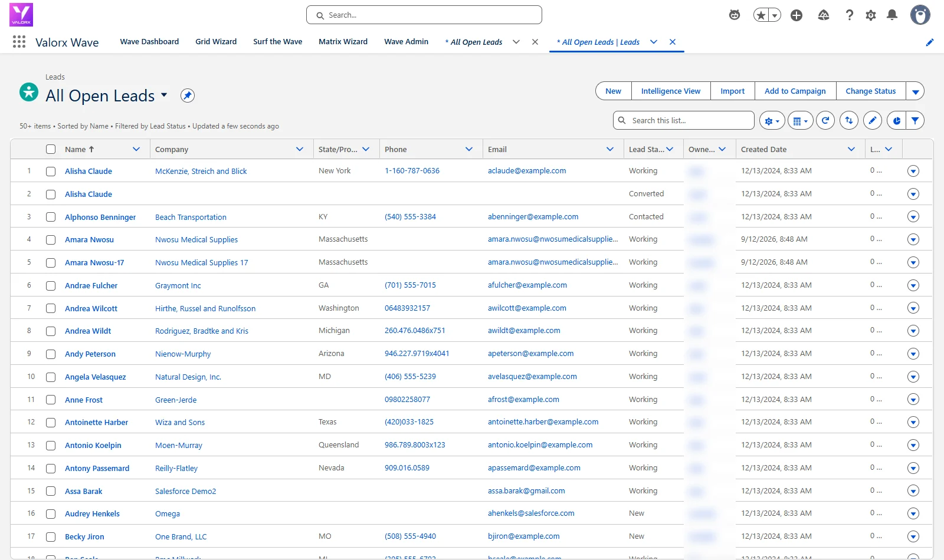Image resolution: width=944 pixels, height=560 pixels.
Task: Refresh the leads list
Action: tap(825, 120)
